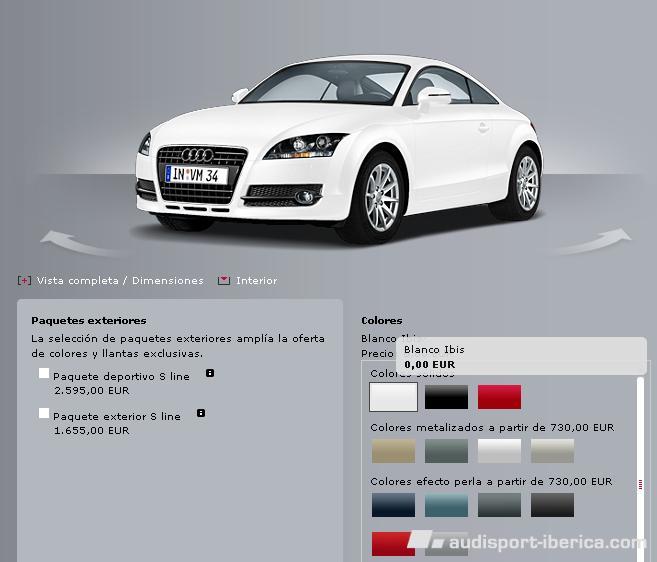Viewport: 657px width, 562px height.
Task: Choose the grey-green metallic color swatch
Action: click(x=446, y=451)
